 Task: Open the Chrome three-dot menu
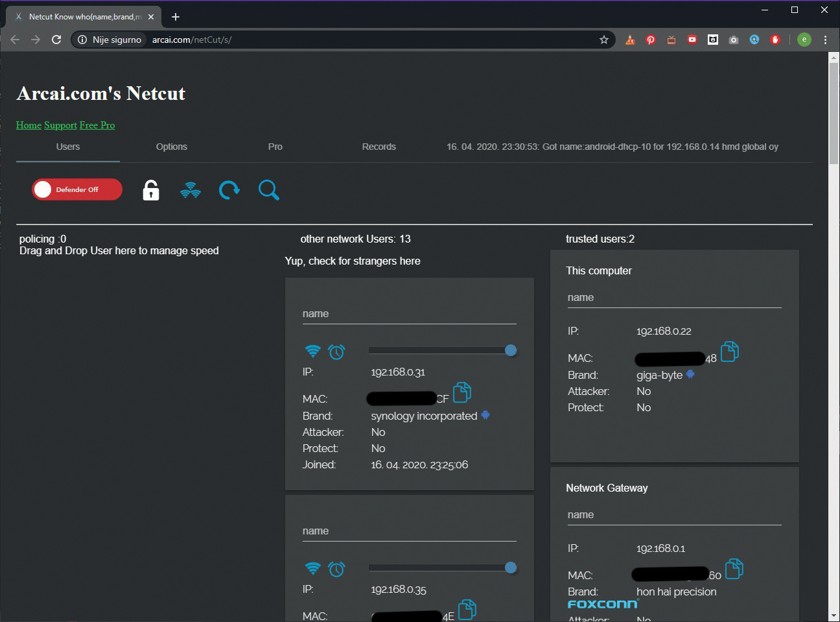tap(825, 40)
